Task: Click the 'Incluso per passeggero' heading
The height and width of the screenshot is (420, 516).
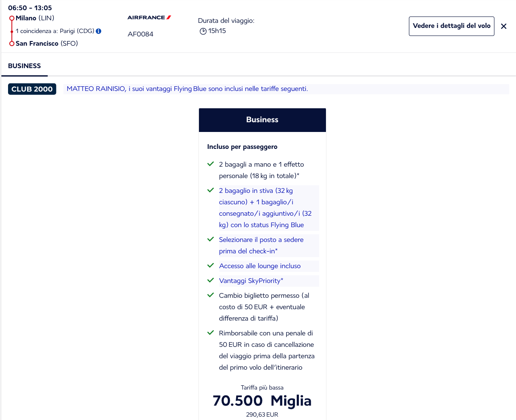Action: click(x=242, y=147)
